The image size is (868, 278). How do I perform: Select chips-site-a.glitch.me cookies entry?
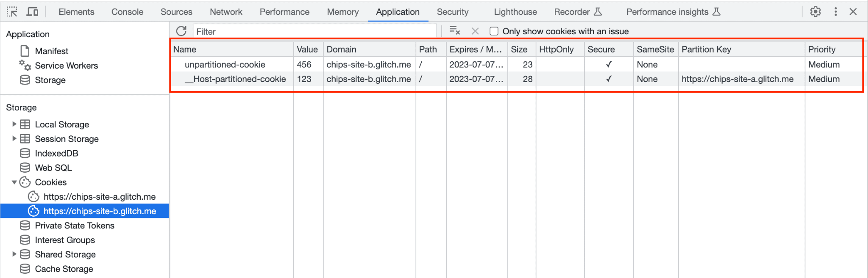pos(99,197)
